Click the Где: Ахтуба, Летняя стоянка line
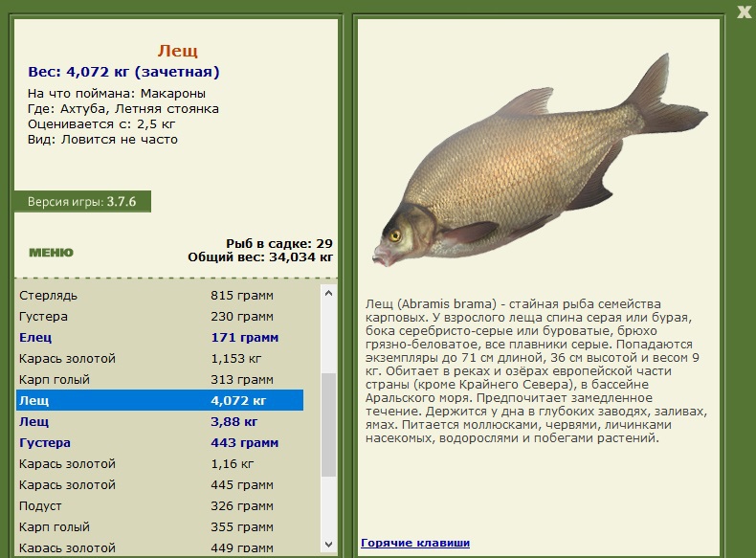This screenshot has width=756, height=558. [122, 109]
